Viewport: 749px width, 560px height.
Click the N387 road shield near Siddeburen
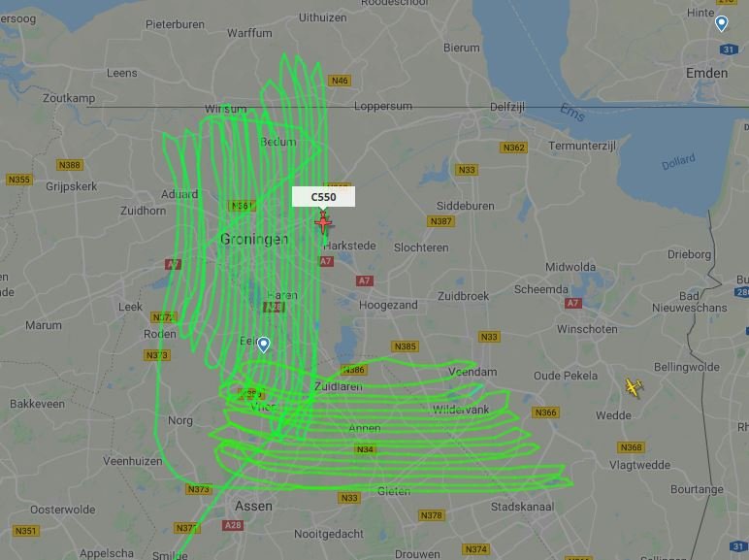440,221
